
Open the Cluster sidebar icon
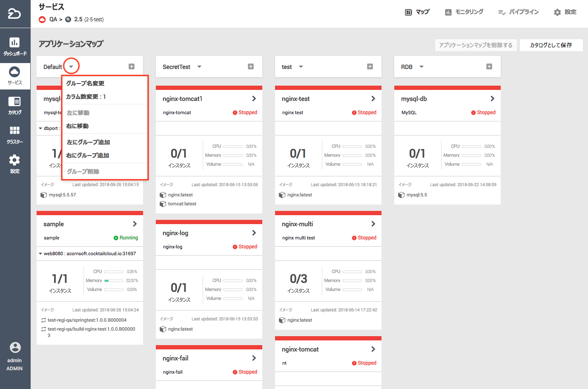click(15, 135)
